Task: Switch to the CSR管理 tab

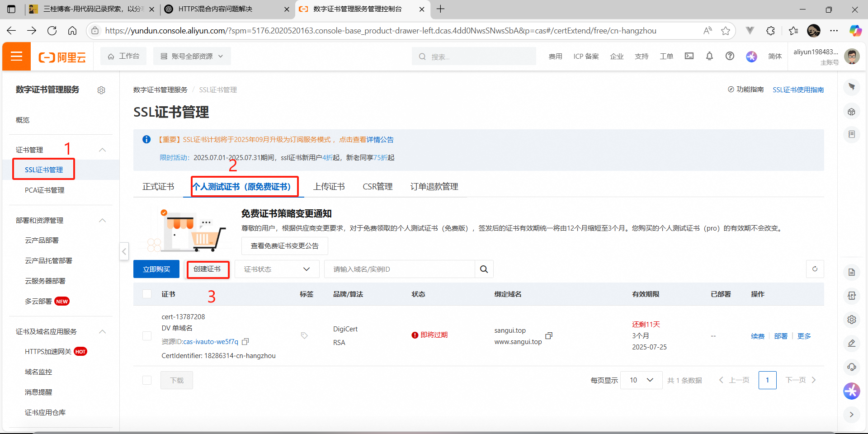Action: pos(377,187)
